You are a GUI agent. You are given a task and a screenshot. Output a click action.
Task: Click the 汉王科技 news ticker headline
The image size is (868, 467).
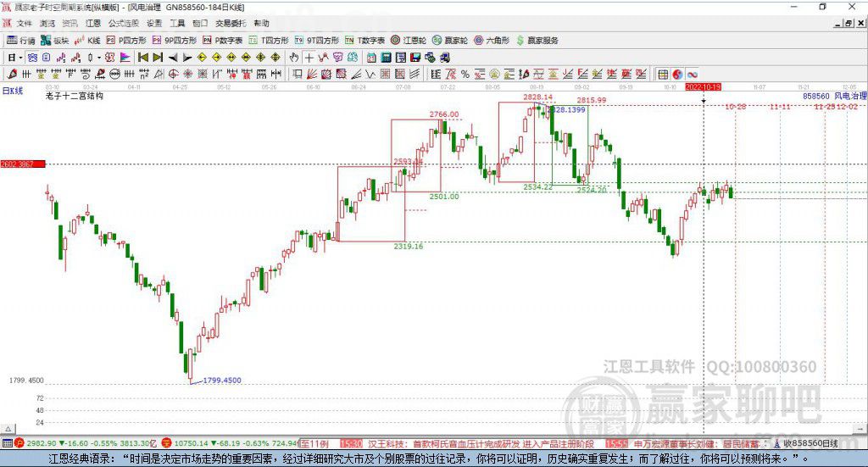tap(481, 444)
